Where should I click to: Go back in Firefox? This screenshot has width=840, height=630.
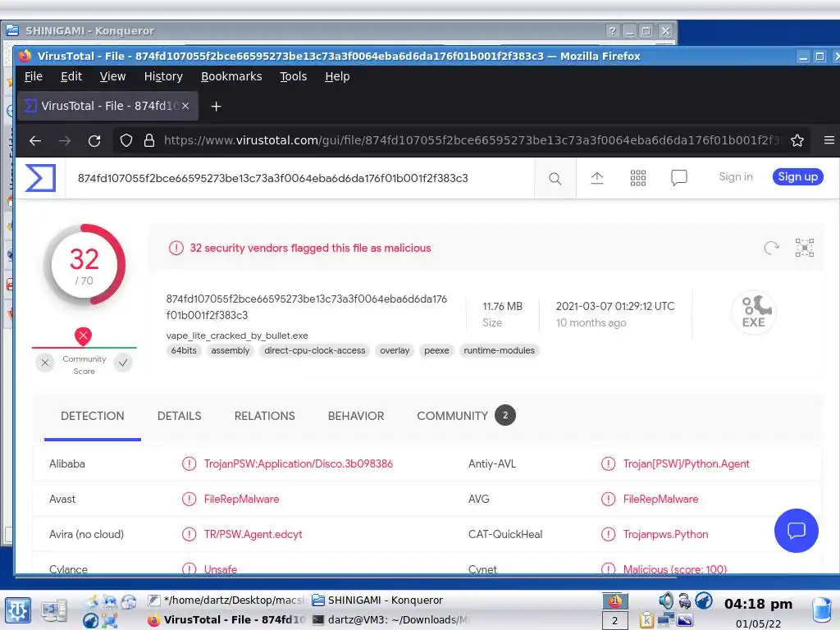tap(35, 140)
